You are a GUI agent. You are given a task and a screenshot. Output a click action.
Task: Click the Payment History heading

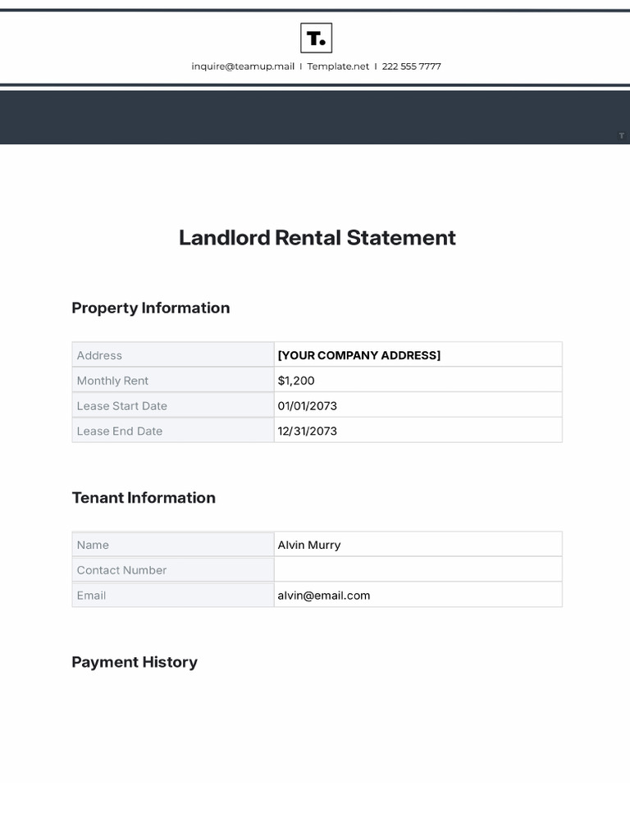[x=135, y=662]
